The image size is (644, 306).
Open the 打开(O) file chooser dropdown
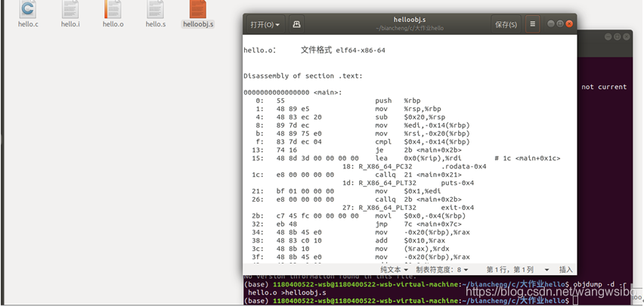[265, 25]
